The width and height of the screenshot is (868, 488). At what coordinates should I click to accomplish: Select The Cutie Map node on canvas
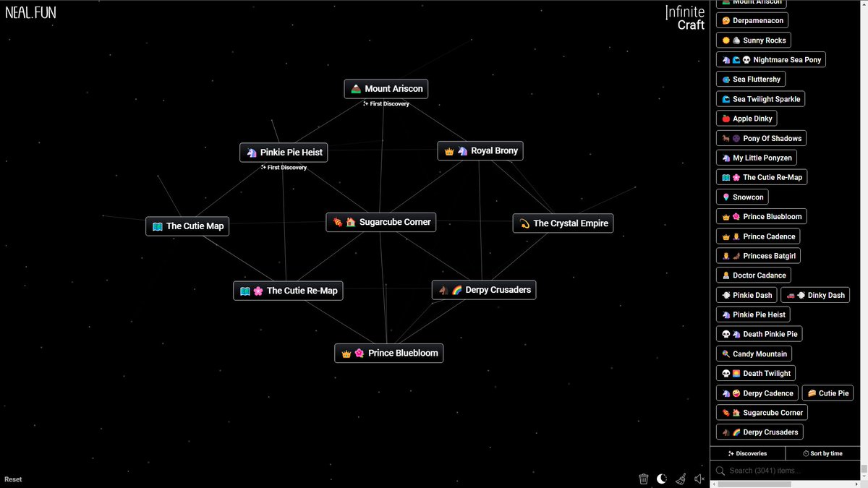(187, 226)
